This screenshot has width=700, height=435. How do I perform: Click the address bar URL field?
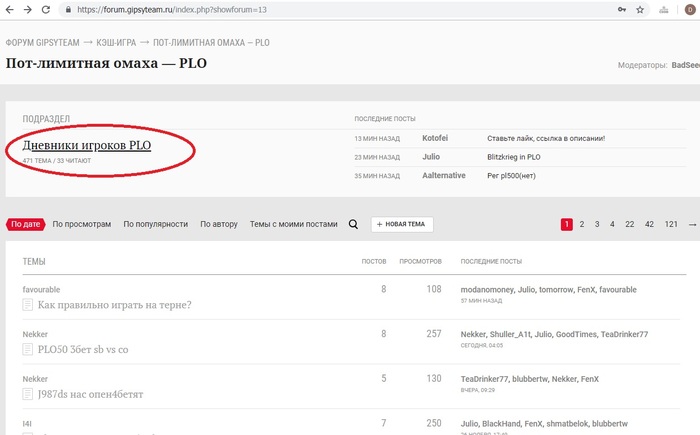(x=339, y=9)
